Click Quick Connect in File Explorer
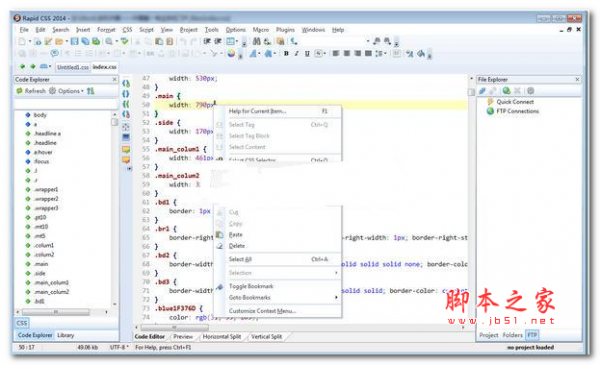Screen dimensions: 600x365 515,102
